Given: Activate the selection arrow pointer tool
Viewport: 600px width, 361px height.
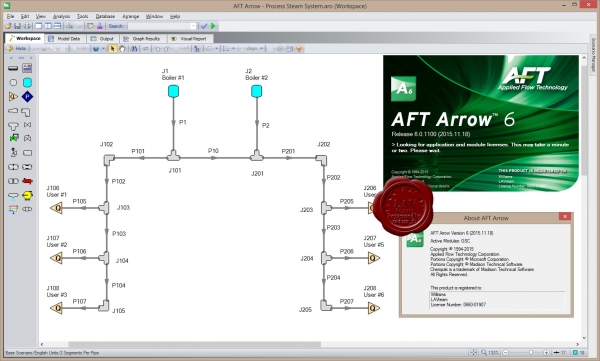Looking at the screenshot, I should pyautogui.click(x=112, y=49).
